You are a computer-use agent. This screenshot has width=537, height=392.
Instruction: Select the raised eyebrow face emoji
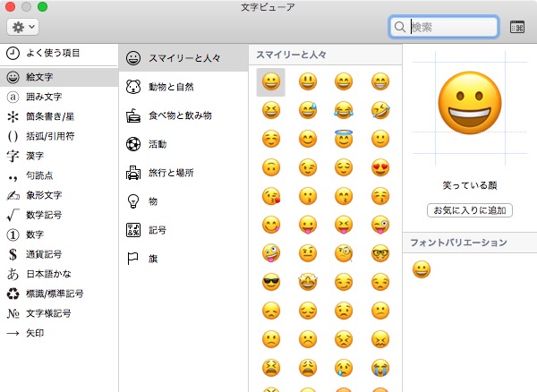click(x=308, y=253)
